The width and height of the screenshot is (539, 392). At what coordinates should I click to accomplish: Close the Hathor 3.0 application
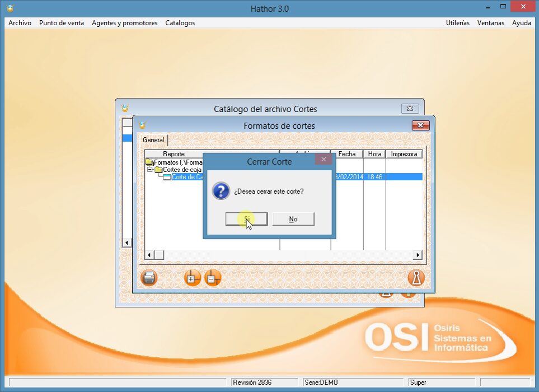coord(523,7)
